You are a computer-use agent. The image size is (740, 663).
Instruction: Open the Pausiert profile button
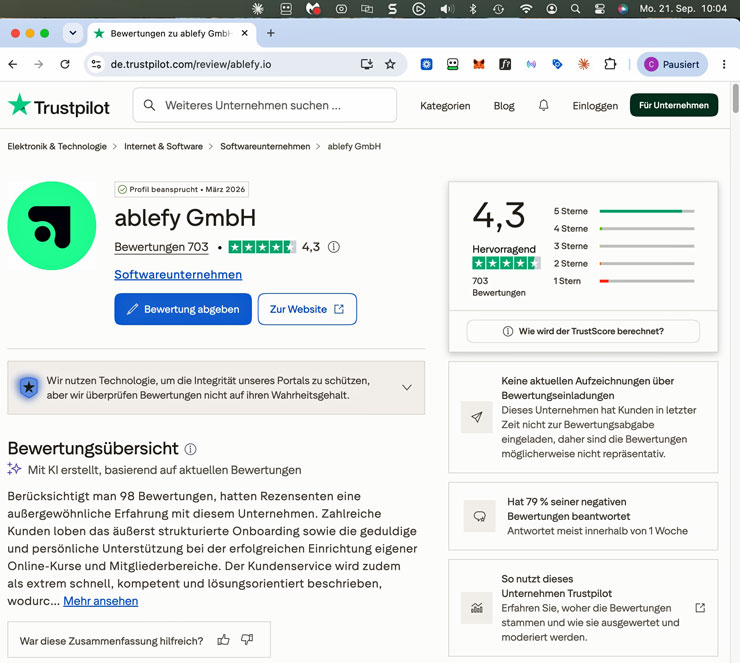[x=672, y=64]
